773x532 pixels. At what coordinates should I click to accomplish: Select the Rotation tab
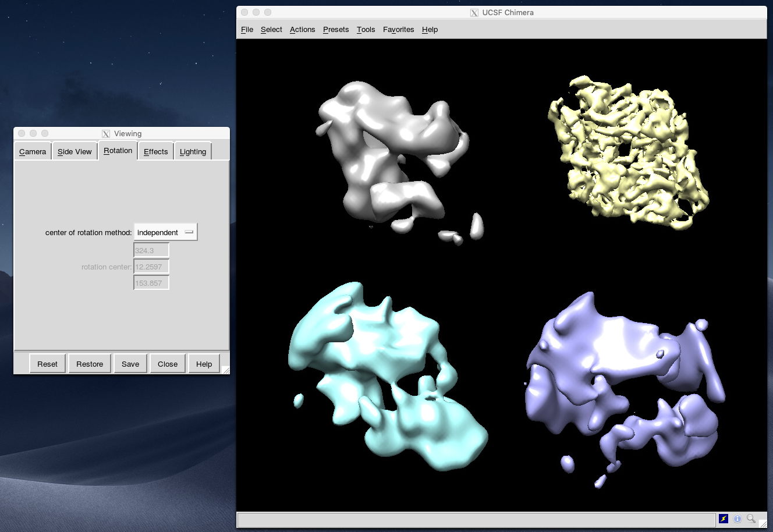[118, 150]
